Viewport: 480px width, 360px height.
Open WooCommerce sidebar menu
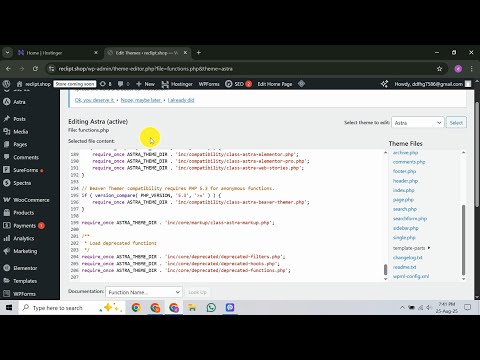[31, 200]
